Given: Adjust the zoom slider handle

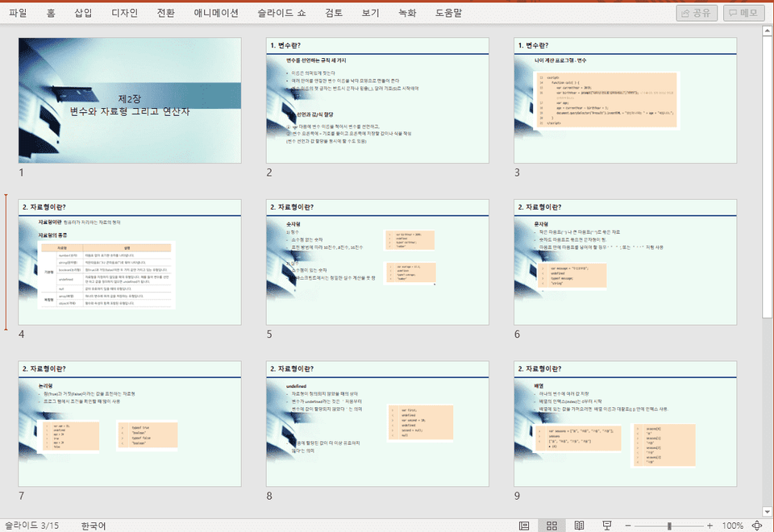Looking at the screenshot, I should click(x=669, y=526).
